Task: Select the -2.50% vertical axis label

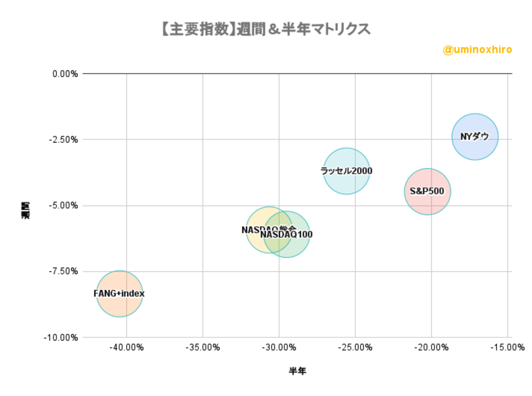Action: (63, 140)
